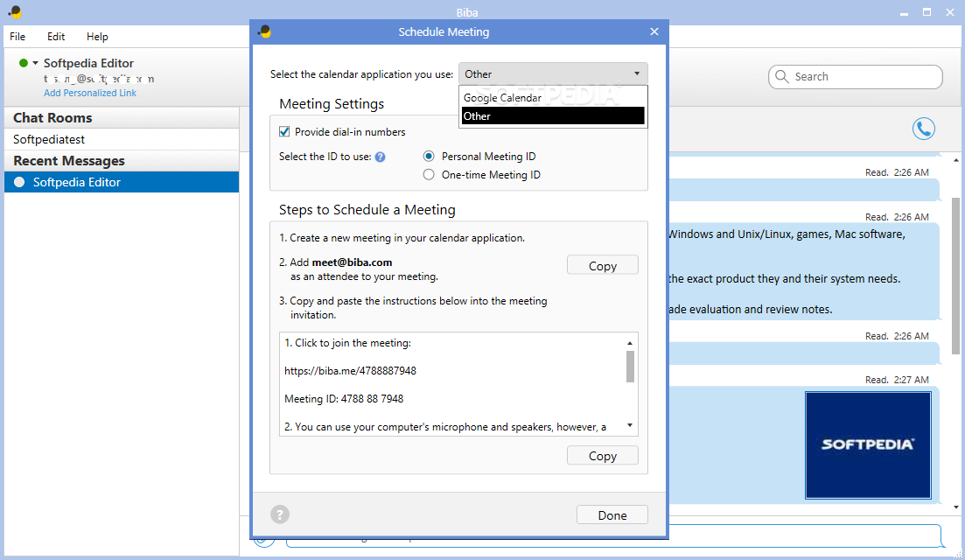Viewport: 965px width, 560px height.
Task: Click the instructions scrollbar thumb
Action: point(630,367)
